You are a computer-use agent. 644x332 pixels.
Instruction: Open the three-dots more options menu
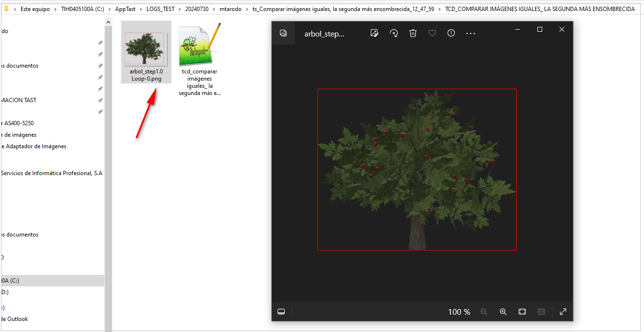pyautogui.click(x=471, y=33)
